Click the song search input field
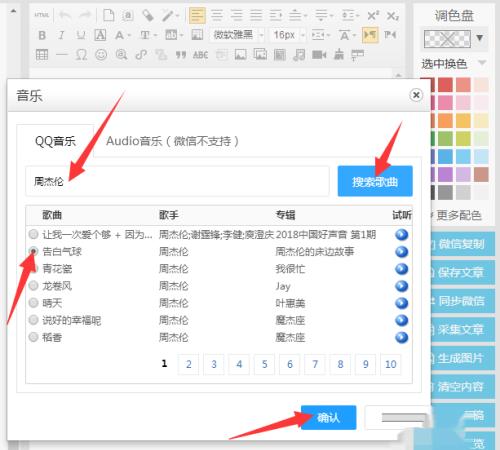 tap(177, 181)
